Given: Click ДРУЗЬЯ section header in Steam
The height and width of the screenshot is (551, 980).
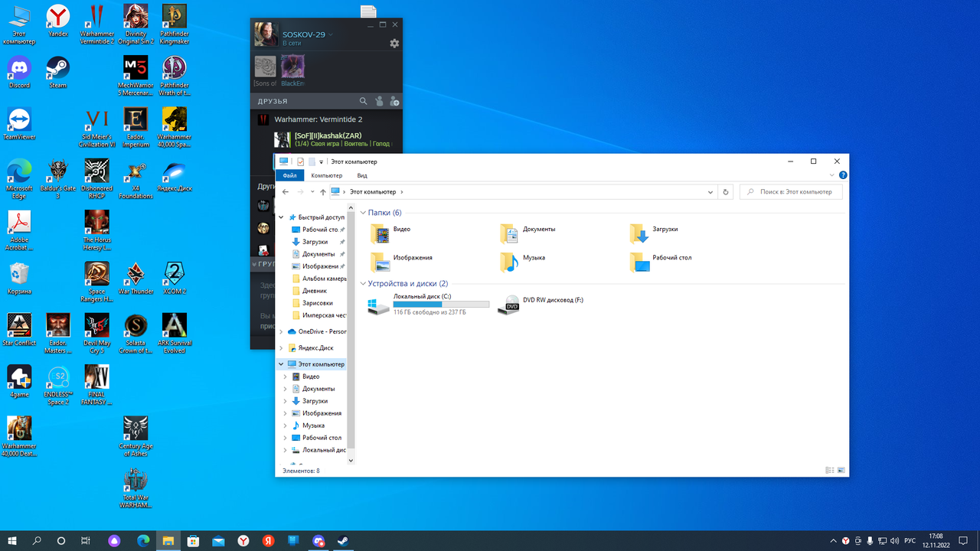Looking at the screenshot, I should click(x=273, y=101).
